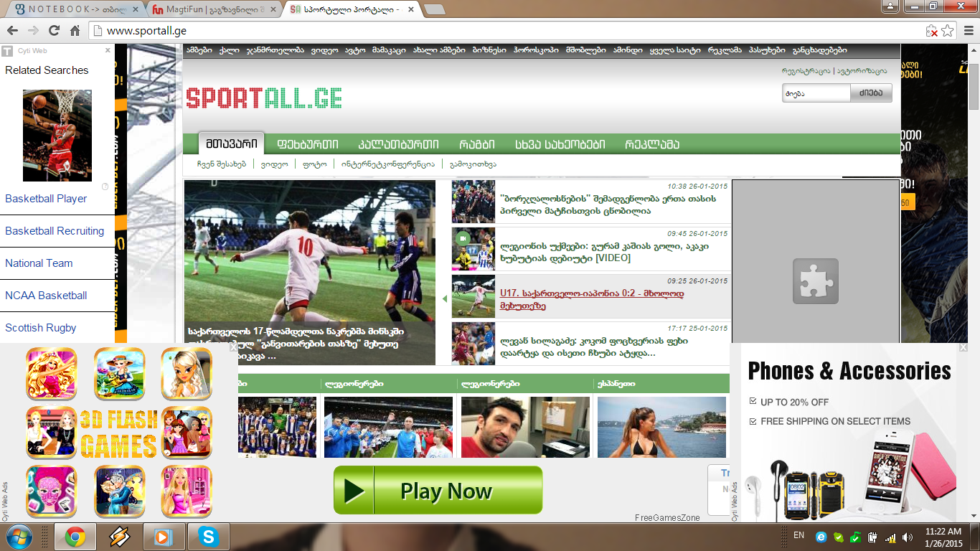Open the woman in bikini thumbnail
This screenshot has height=551, width=980.
pos(661,428)
